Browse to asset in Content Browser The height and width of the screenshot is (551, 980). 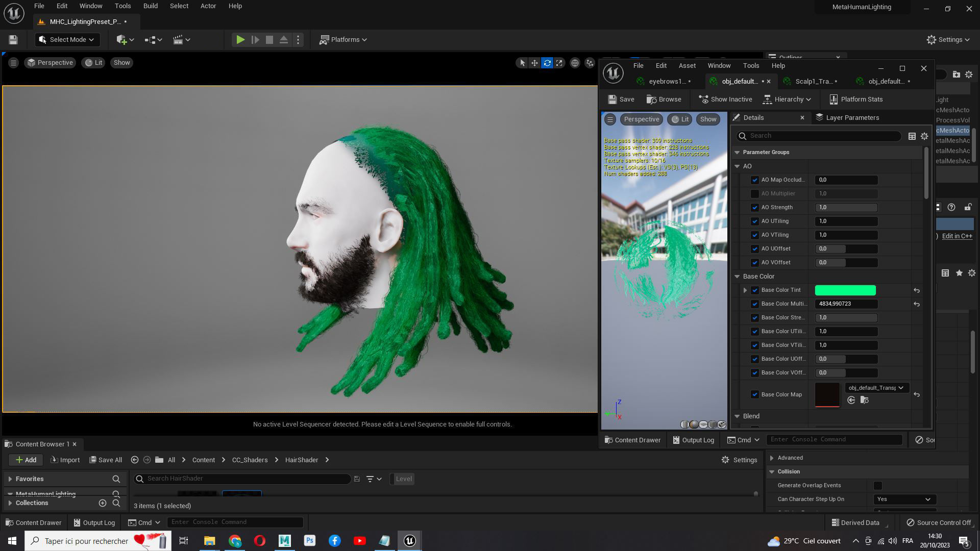click(664, 99)
